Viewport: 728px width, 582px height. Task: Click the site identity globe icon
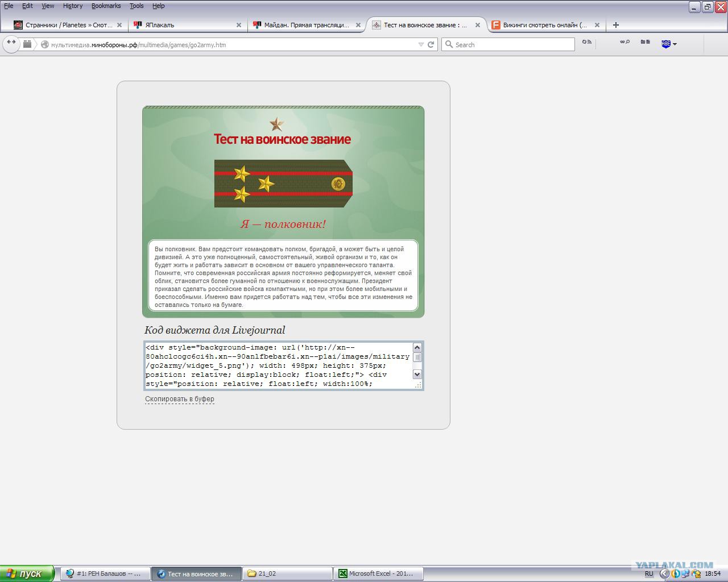[45, 44]
